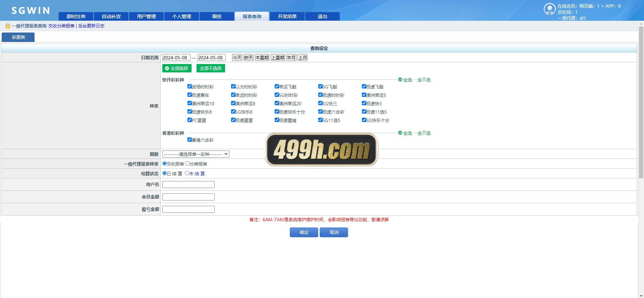Click the start date field
This screenshot has height=298, width=644.
pyautogui.click(x=176, y=58)
